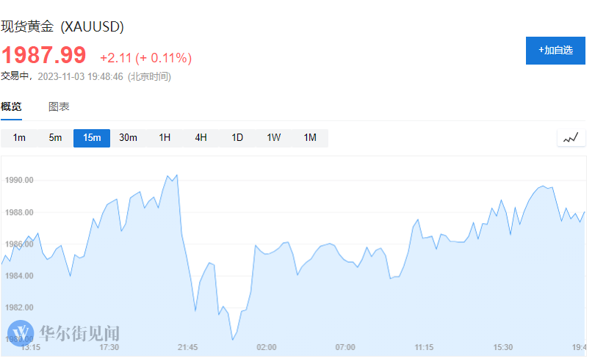The width and height of the screenshot is (595, 364).
Task: Choose the 1D daily timeframe
Action: click(x=237, y=138)
